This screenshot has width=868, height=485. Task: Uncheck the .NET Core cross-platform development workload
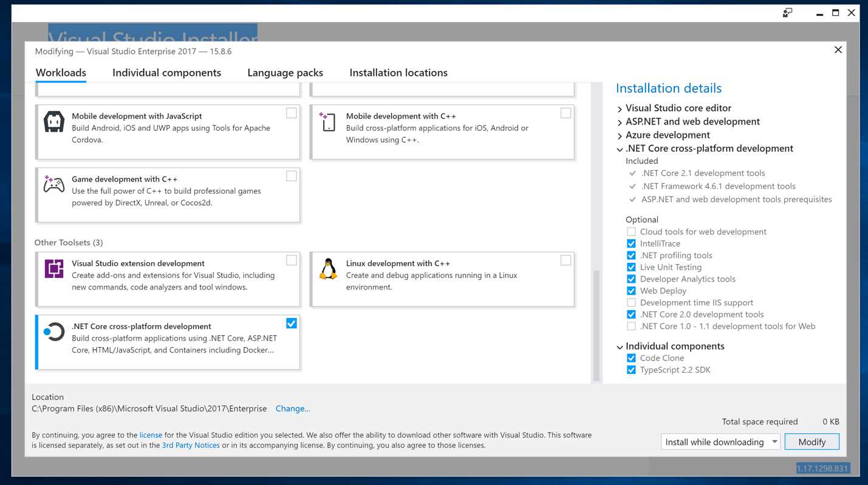tap(291, 323)
